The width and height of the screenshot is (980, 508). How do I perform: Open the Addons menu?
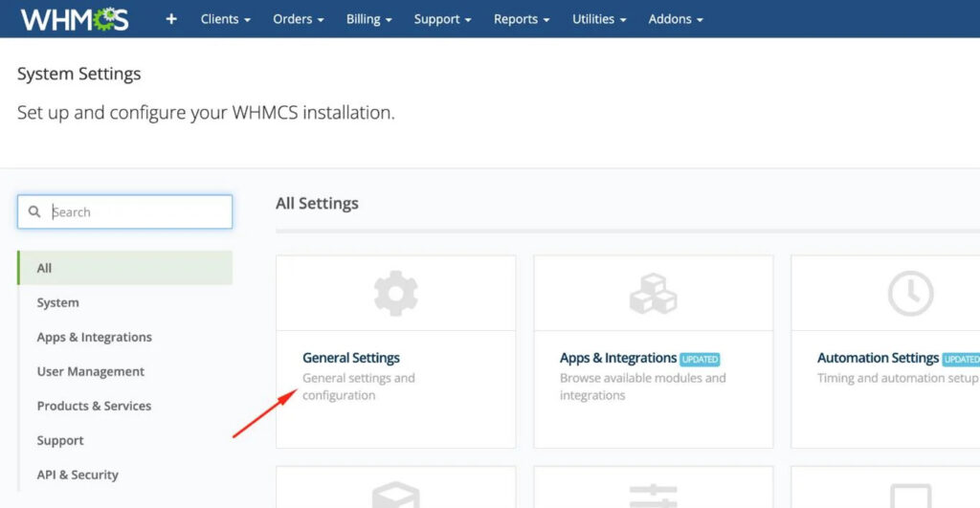[x=675, y=19]
